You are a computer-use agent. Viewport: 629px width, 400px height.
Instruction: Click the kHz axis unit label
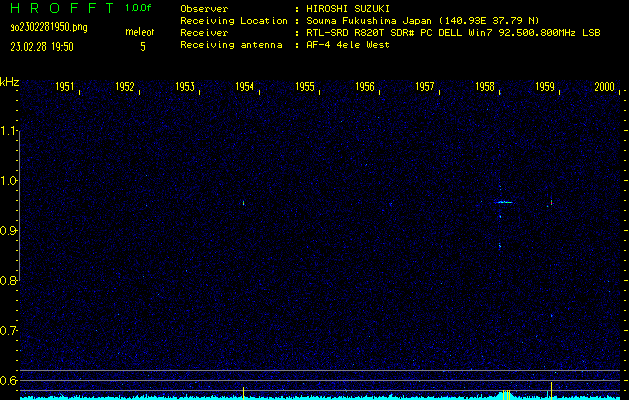point(9,83)
